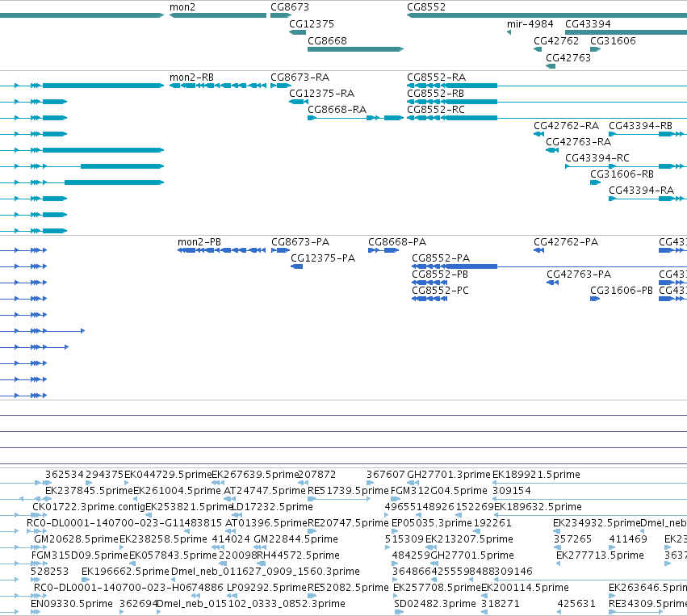
Task: Select the CG8552-RC transcript label
Action: coord(435,110)
